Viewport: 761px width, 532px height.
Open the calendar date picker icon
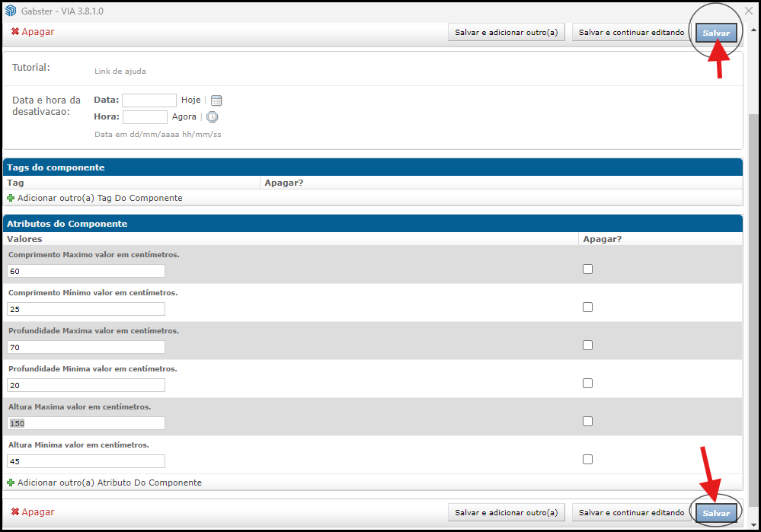216,100
